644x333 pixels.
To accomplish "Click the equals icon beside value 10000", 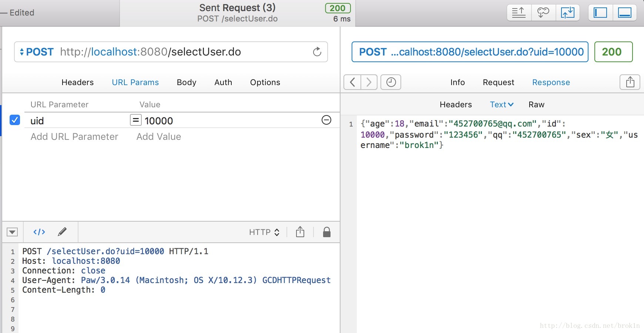I will click(135, 120).
